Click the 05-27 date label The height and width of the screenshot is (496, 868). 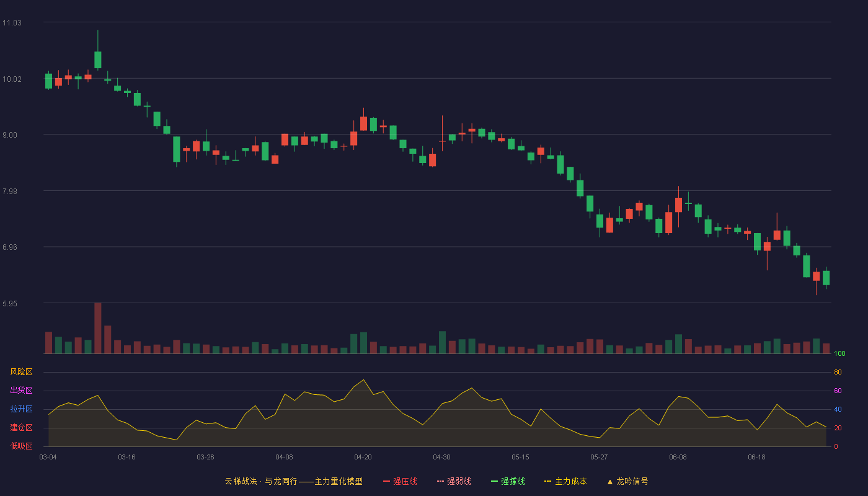(x=599, y=457)
